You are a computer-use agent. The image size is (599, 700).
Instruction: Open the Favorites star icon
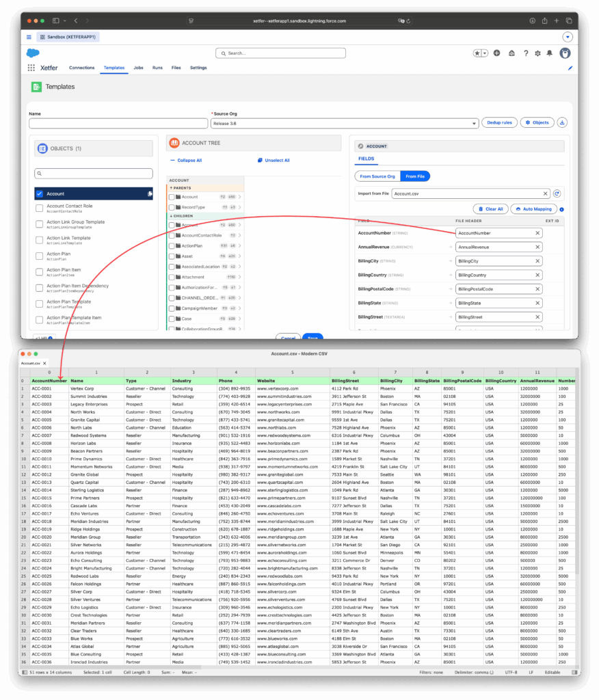pyautogui.click(x=477, y=53)
